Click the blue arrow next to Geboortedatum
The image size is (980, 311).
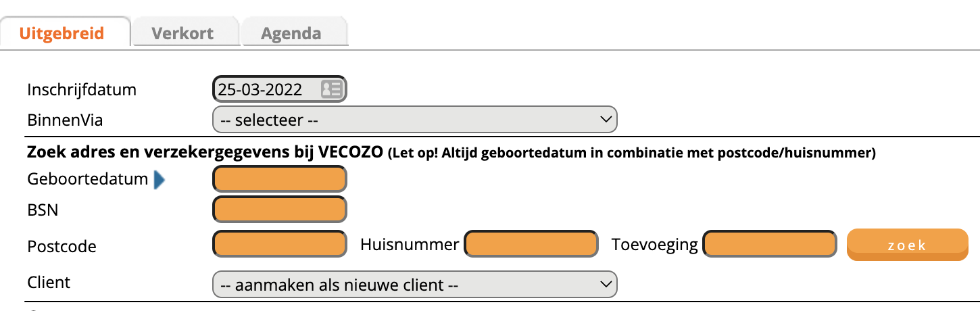click(x=159, y=180)
